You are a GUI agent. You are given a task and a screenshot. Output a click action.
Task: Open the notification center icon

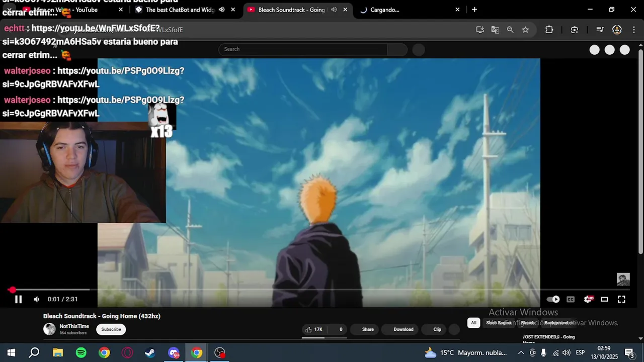click(629, 353)
